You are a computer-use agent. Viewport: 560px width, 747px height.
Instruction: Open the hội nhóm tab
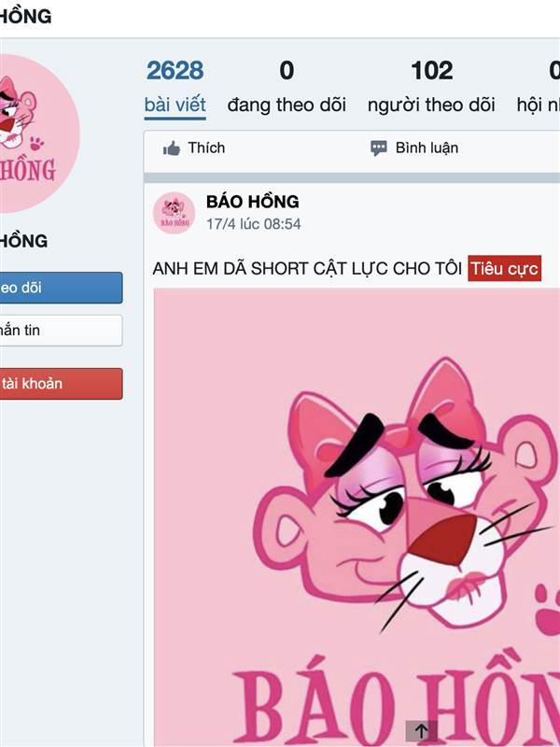point(539,88)
